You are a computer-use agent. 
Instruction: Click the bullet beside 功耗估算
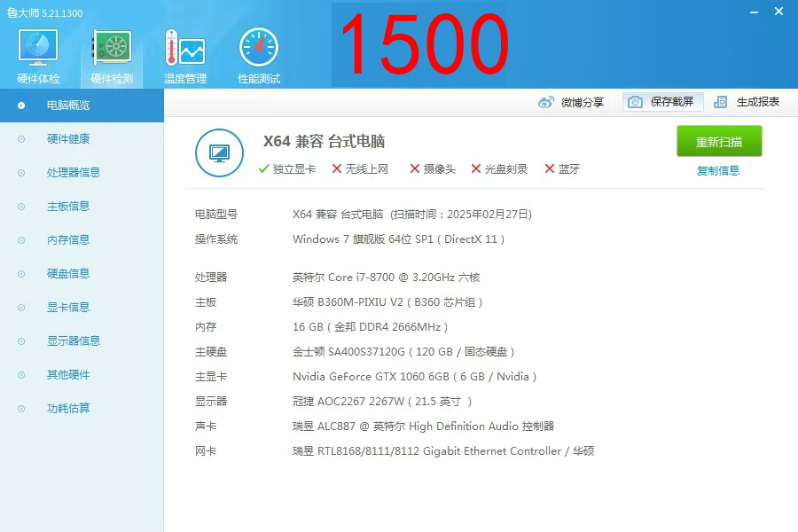tap(21, 408)
